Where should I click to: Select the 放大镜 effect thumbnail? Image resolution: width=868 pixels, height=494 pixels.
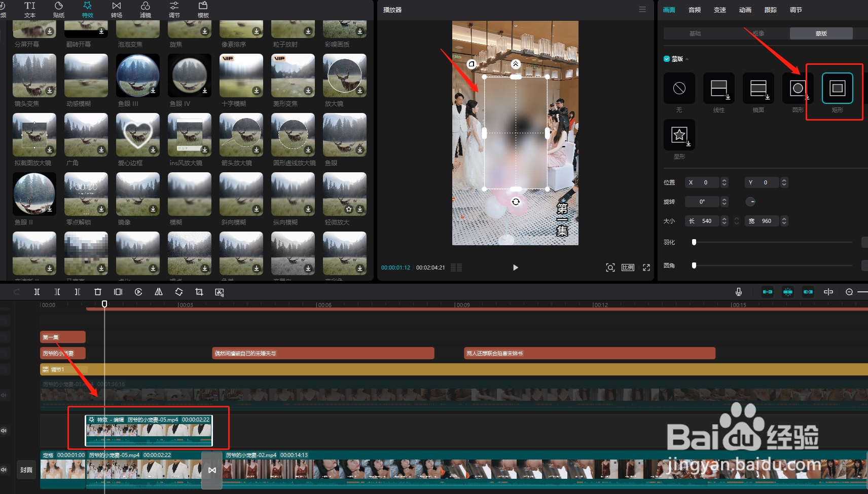pos(345,75)
